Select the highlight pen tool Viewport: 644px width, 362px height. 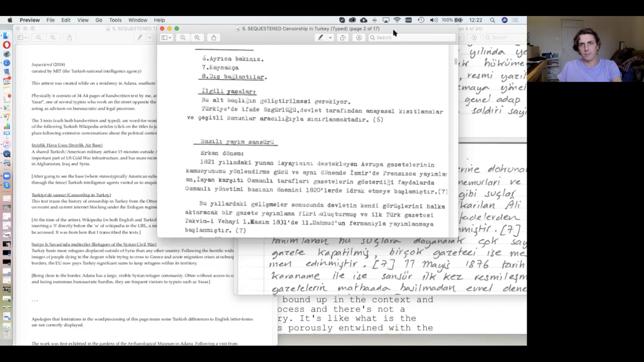point(321,38)
